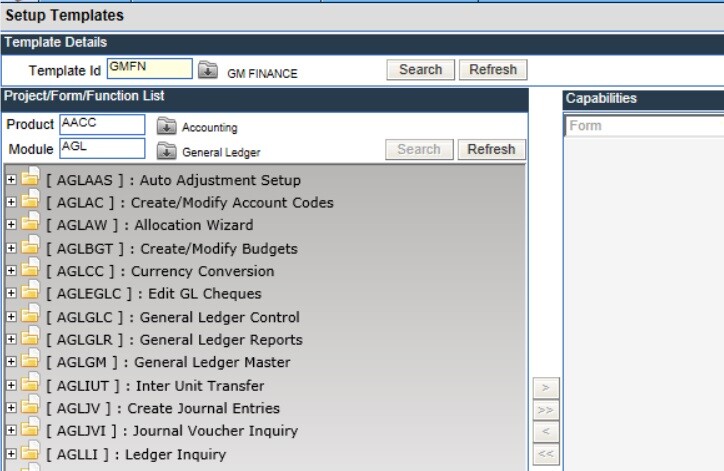
Task: Click the single right arrow move button
Action: click(545, 387)
